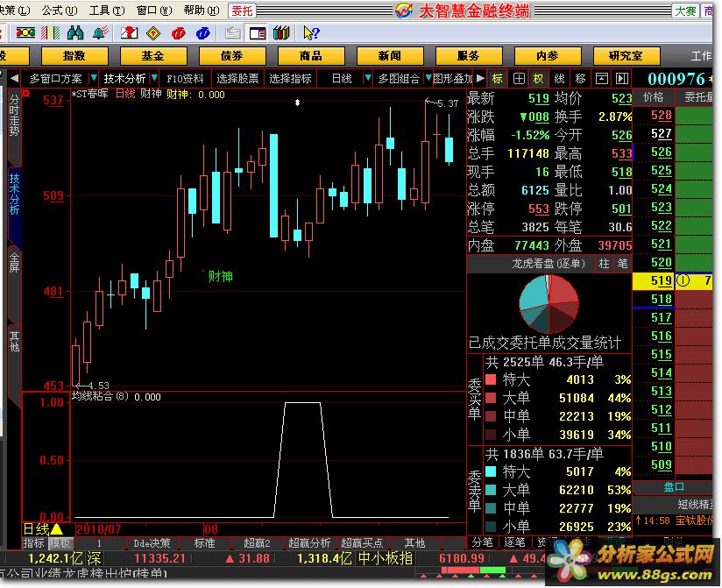The height and width of the screenshot is (588, 722).
Task: Click the right arrow after 图形叠加
Action: (x=480, y=79)
